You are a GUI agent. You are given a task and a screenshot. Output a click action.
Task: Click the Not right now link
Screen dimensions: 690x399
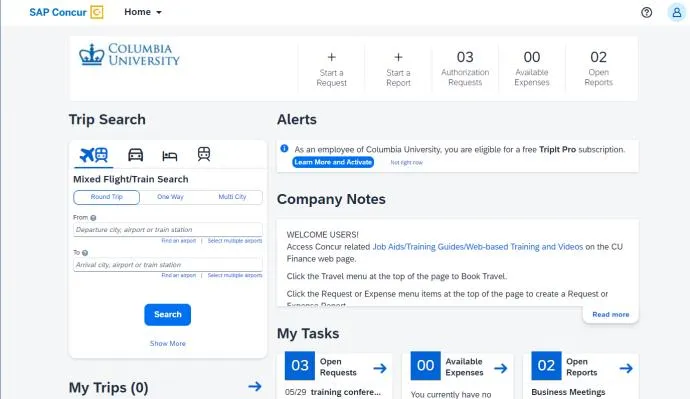pos(406,163)
